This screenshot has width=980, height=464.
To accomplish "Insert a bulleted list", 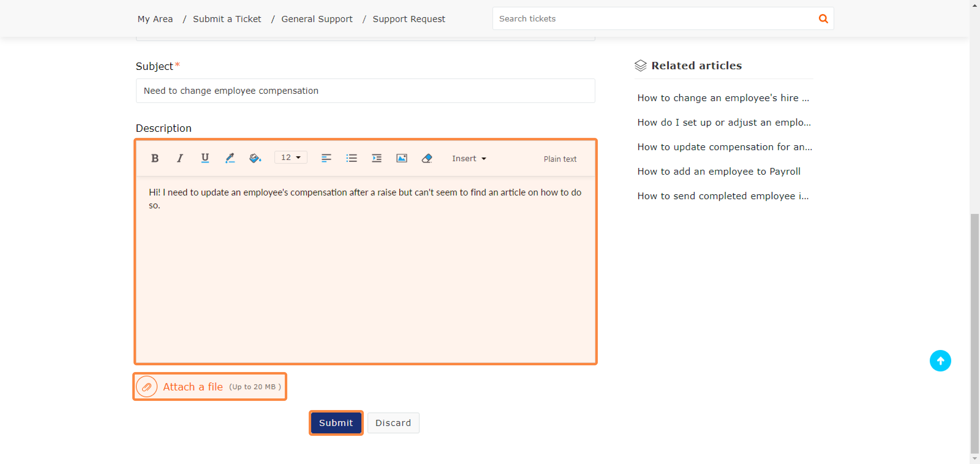I will coord(352,158).
